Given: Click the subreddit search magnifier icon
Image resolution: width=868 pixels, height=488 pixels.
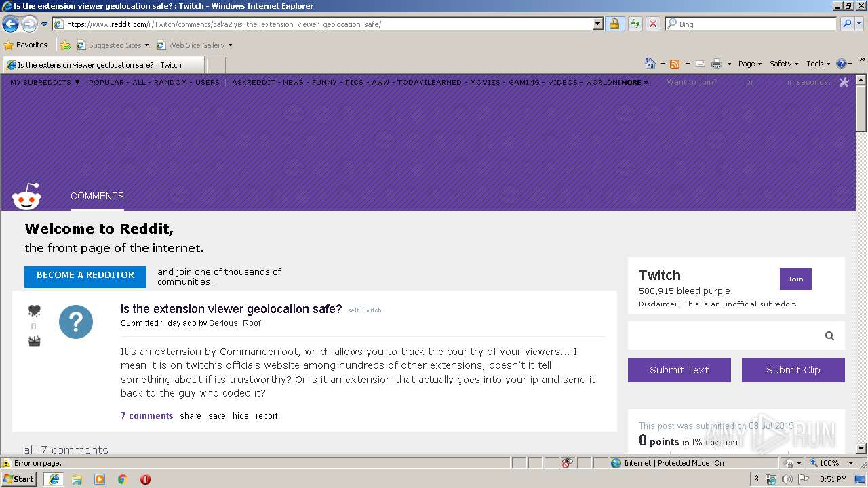Looking at the screenshot, I should [829, 335].
